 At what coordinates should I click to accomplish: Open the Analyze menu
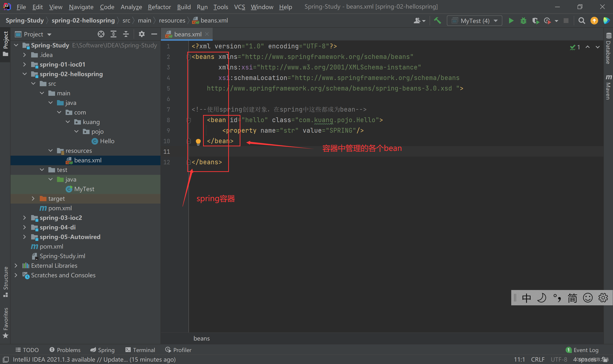tap(131, 7)
